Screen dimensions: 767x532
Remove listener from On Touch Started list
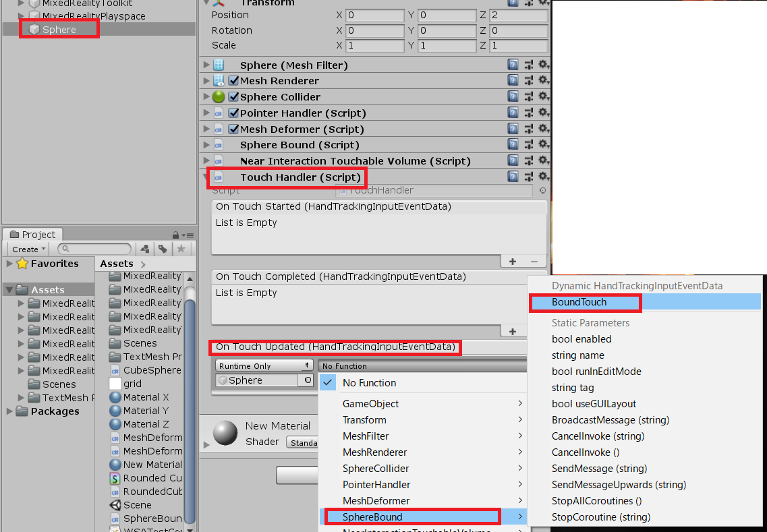click(x=534, y=262)
